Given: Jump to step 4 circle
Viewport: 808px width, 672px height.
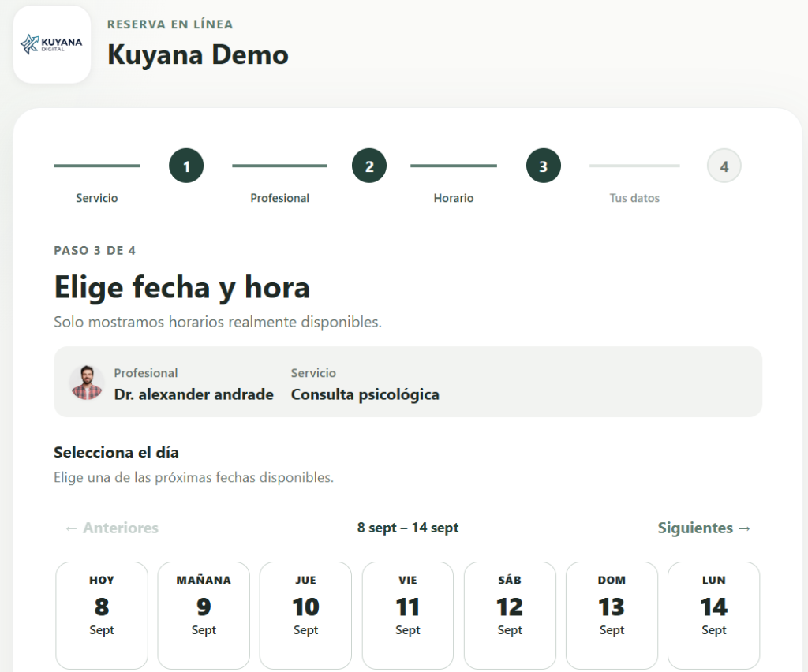Looking at the screenshot, I should click(724, 166).
